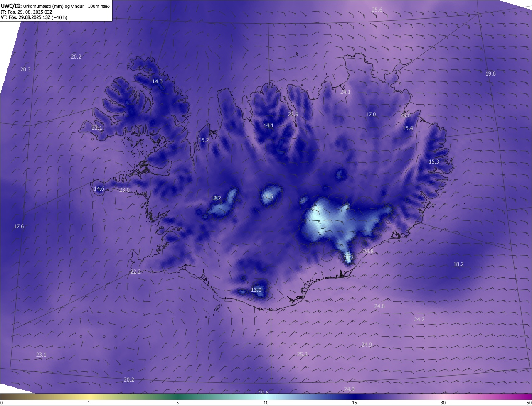Click the 25.0 value label
532x406 pixels.
point(405,115)
